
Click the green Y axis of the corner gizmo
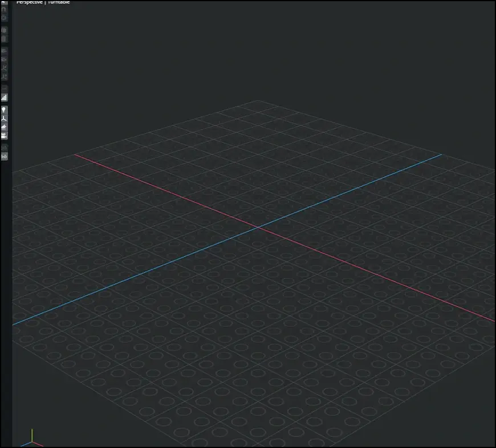tap(32, 434)
